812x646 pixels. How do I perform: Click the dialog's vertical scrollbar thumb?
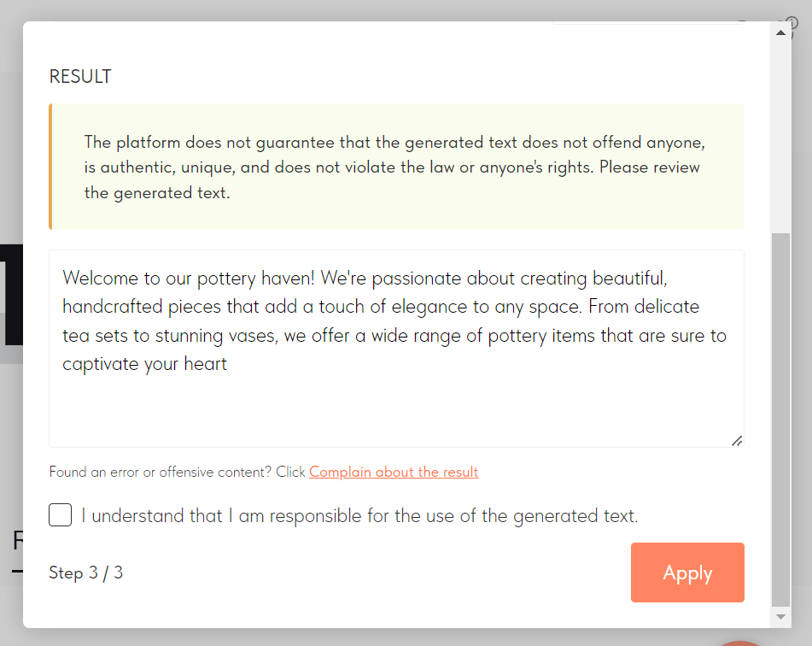pyautogui.click(x=780, y=420)
